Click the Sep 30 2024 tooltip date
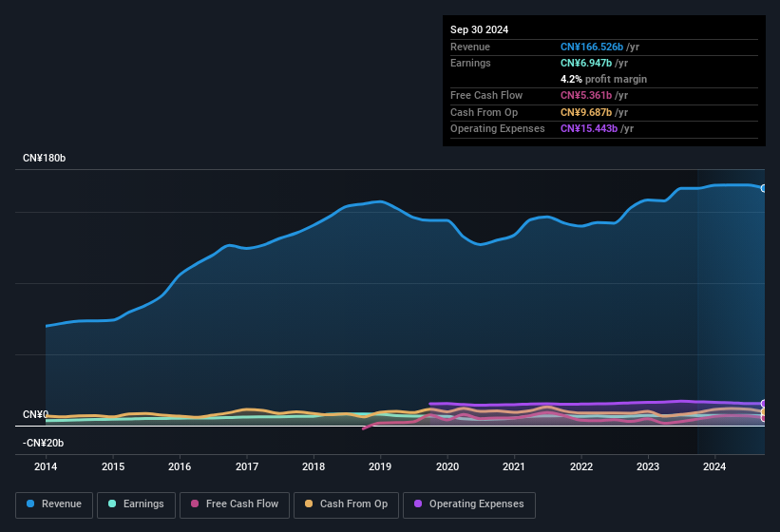The image size is (780, 532). coord(480,29)
